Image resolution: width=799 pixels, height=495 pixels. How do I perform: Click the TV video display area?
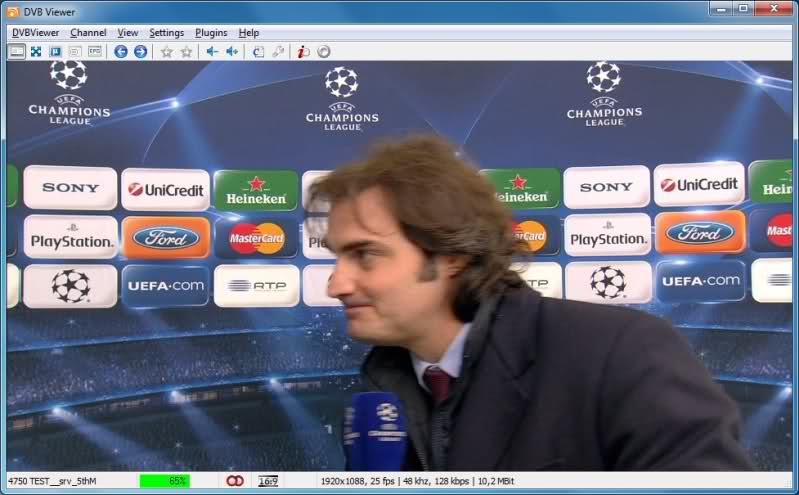point(400,266)
